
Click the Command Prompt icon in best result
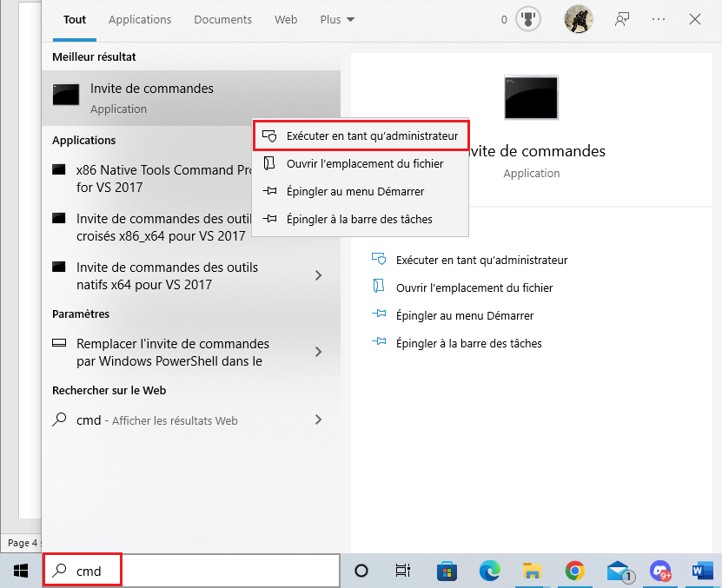point(65,95)
